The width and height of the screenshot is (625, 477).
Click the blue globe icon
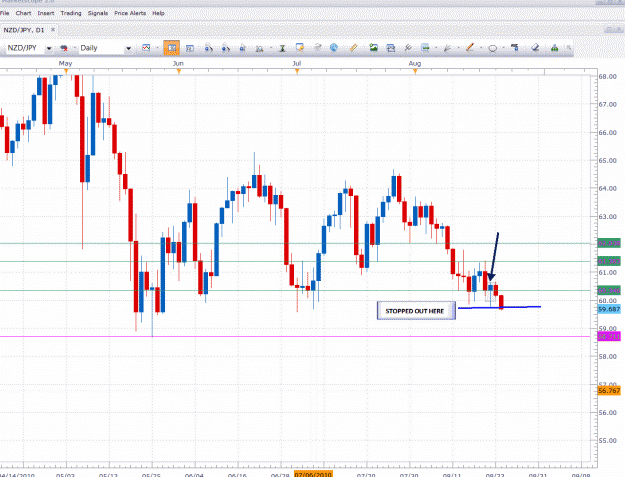tap(334, 48)
